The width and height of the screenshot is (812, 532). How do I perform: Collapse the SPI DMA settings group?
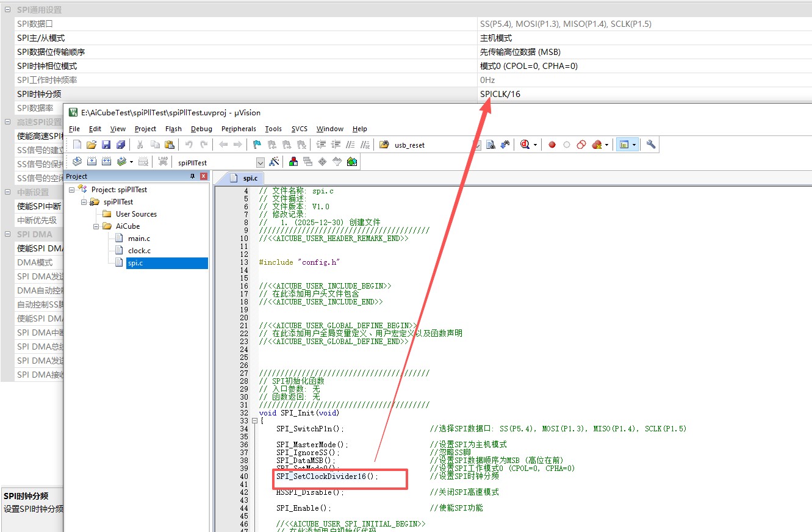(x=7, y=234)
